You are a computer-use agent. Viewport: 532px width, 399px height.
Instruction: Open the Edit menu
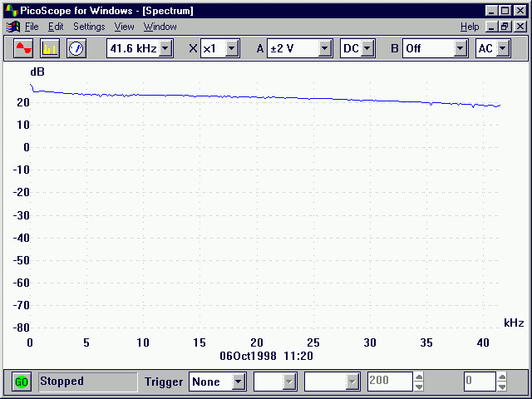[x=56, y=27]
